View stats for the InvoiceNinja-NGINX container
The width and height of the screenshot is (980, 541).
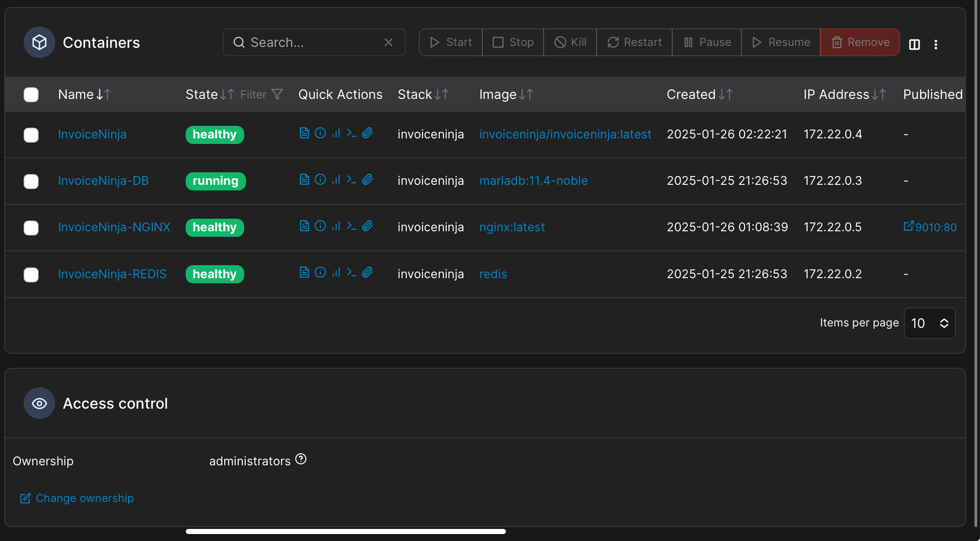tap(336, 226)
